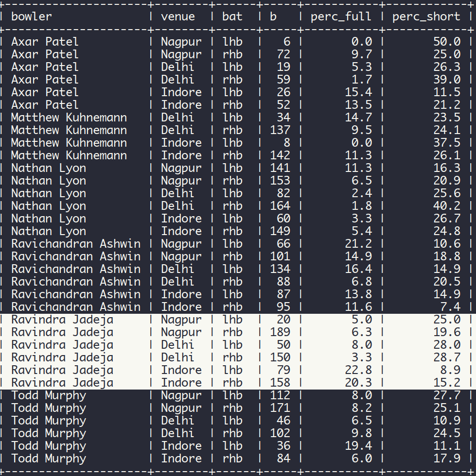Select ball count 101 in Ashwin's Nagpur rhb row

point(280,256)
